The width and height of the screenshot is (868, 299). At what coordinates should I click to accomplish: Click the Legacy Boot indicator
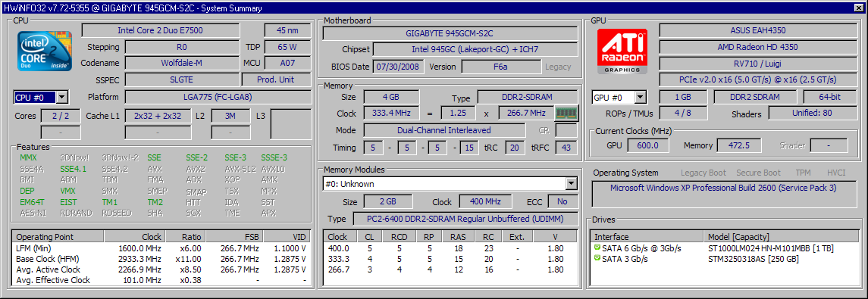[x=703, y=173]
